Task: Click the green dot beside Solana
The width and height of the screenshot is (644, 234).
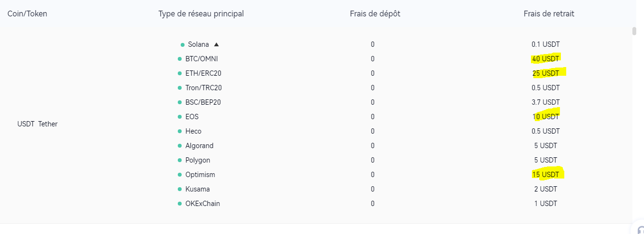Action: click(183, 45)
